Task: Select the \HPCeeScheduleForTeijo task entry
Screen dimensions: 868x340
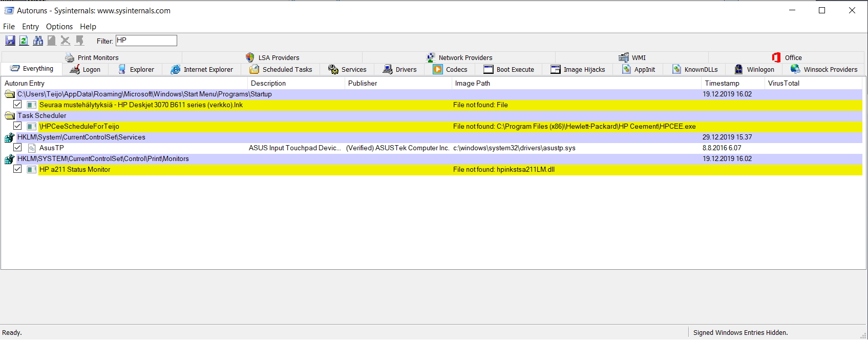Action: 79,126
